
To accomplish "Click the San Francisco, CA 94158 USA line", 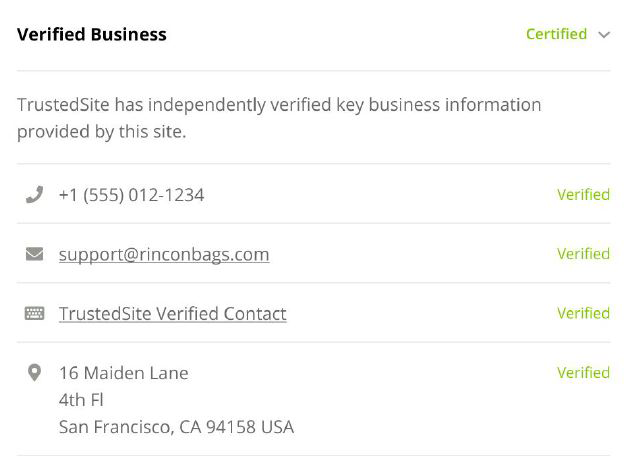I will [176, 427].
